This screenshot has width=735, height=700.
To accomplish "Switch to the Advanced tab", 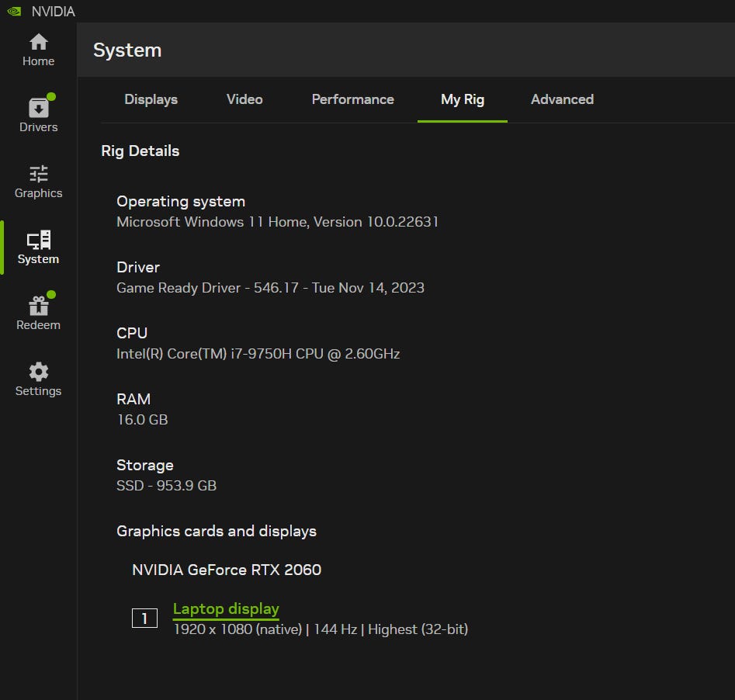I will [x=562, y=99].
